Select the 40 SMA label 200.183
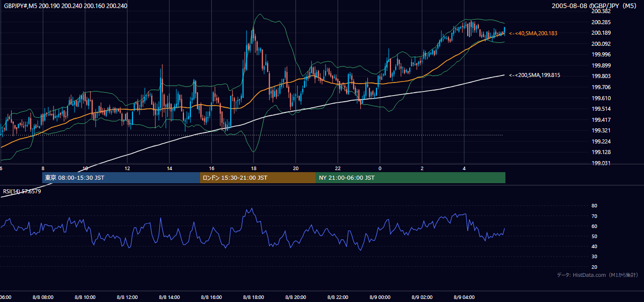The height and width of the screenshot is (302, 644). (x=533, y=33)
